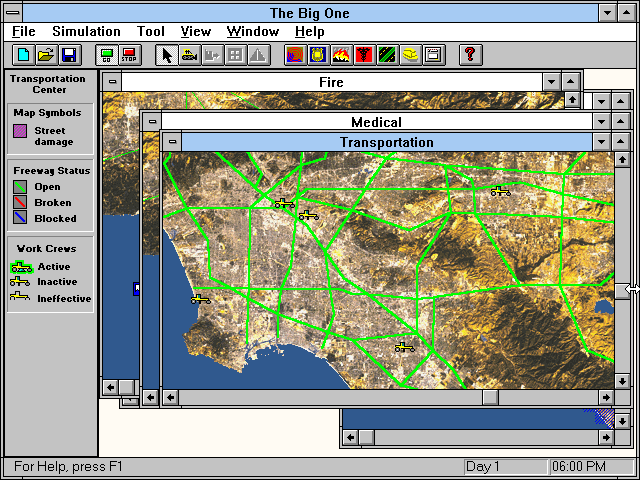Click left scroll arrow of bottom background window
The image size is (640, 480).
[351, 438]
